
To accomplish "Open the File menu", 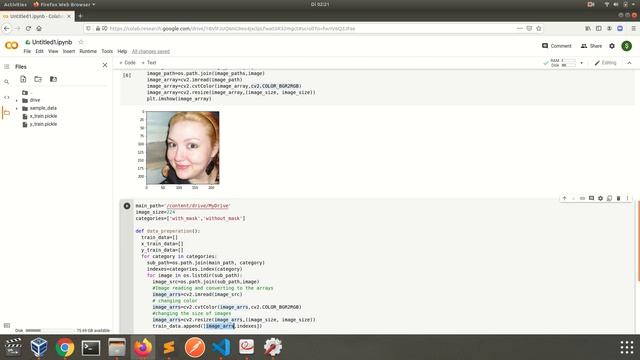I will click(27, 51).
